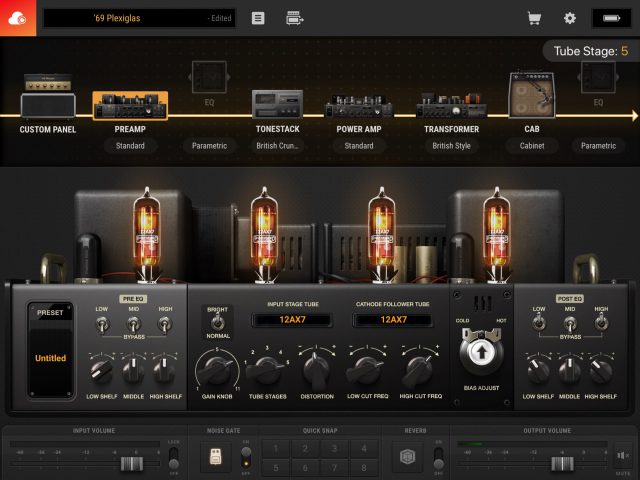Switch the Reverb on/off toggle

[438, 458]
